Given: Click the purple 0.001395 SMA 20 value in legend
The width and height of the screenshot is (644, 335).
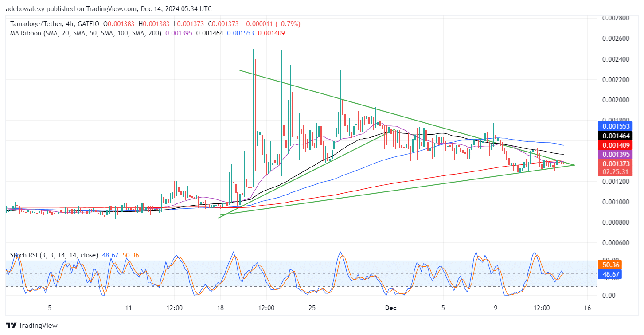Looking at the screenshot, I should pyautogui.click(x=179, y=33).
